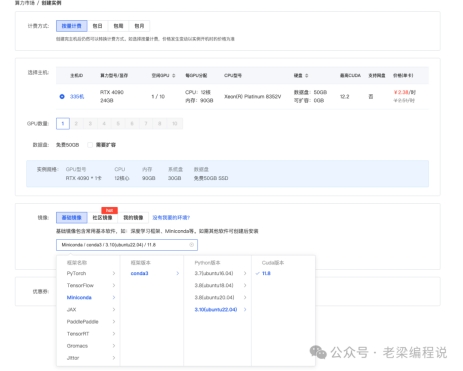Screen dimensions: 463x371
Task: Open the 335机 host ID link
Action: 77,96
